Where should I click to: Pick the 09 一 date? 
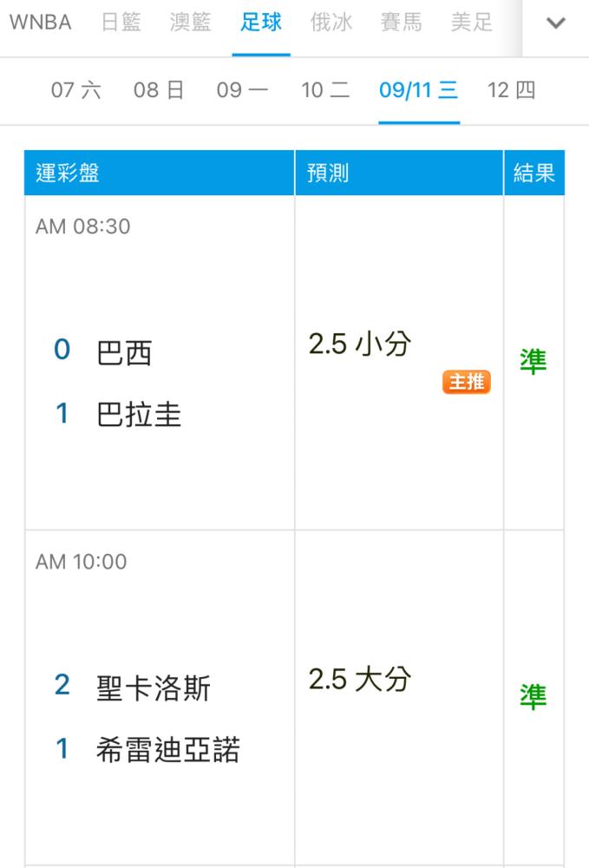(242, 89)
